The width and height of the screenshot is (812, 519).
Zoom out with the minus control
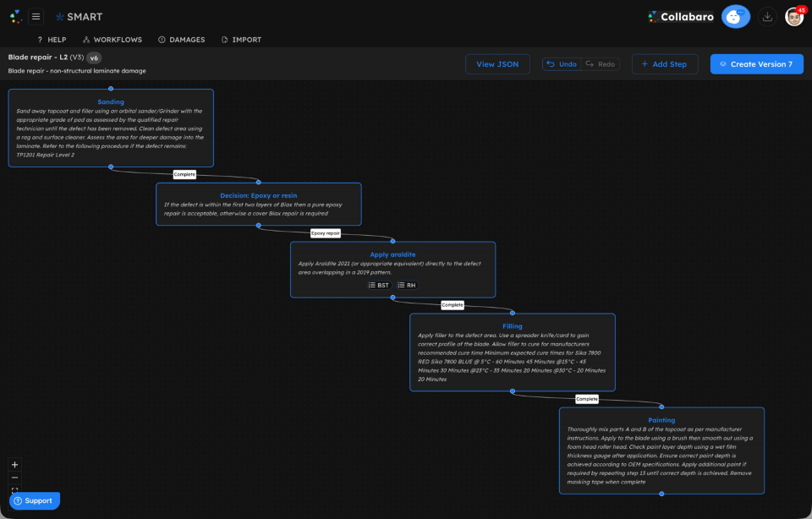point(14,478)
